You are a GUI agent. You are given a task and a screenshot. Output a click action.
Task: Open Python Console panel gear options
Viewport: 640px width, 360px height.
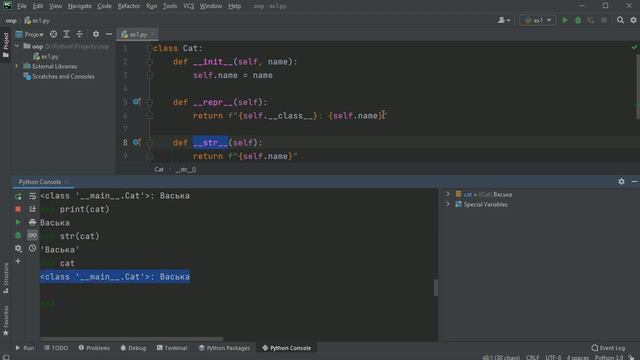(x=621, y=182)
